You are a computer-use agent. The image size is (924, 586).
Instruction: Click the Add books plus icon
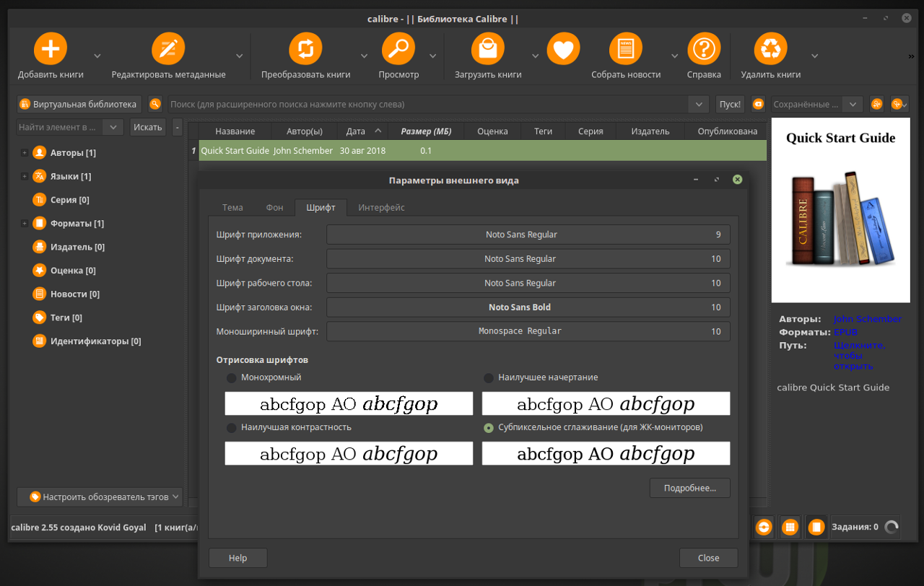[51, 49]
